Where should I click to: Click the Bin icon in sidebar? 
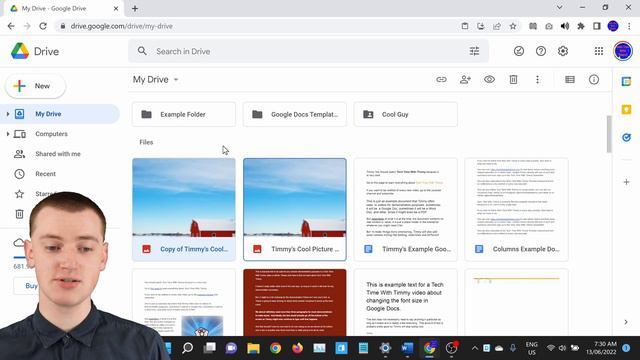pos(19,214)
